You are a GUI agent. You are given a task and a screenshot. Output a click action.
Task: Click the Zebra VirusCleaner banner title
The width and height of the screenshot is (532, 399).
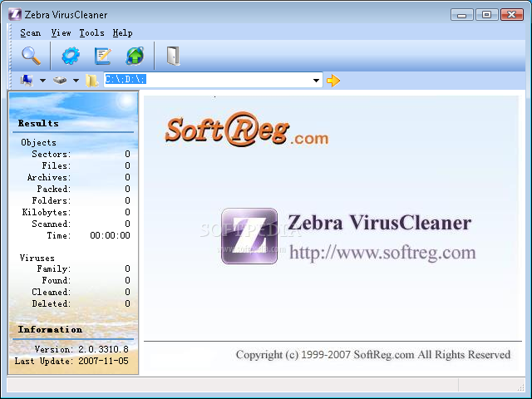tap(380, 223)
